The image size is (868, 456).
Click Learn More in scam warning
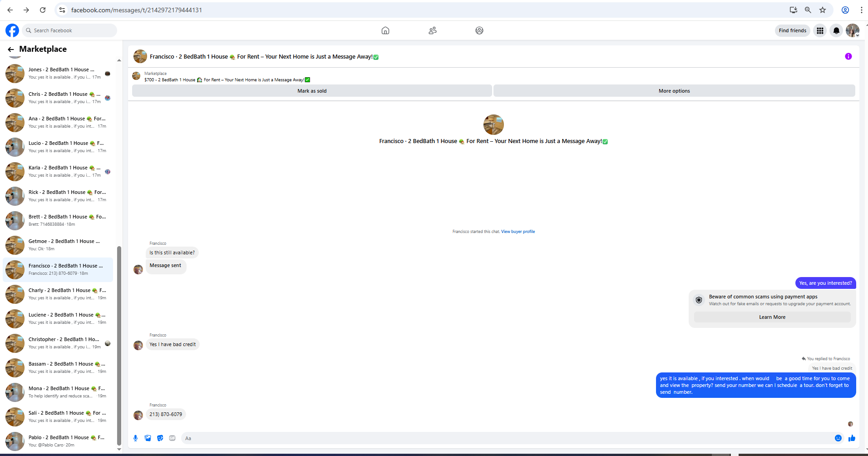pos(772,317)
